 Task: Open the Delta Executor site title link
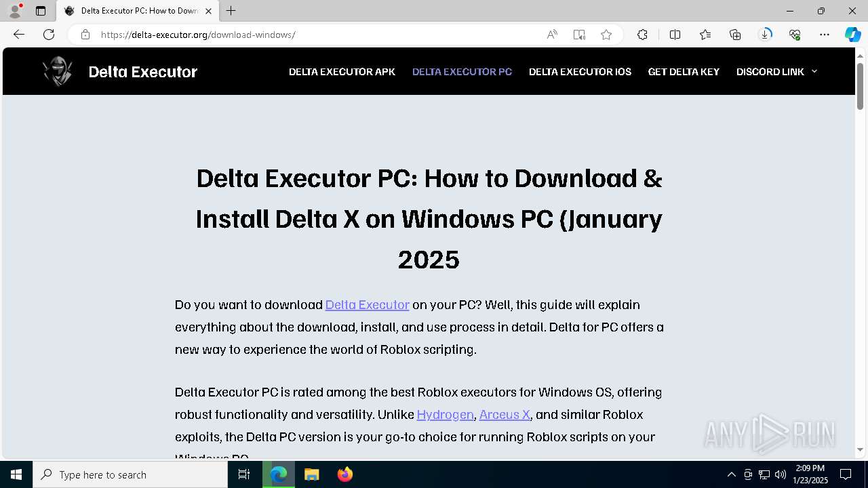pos(143,72)
